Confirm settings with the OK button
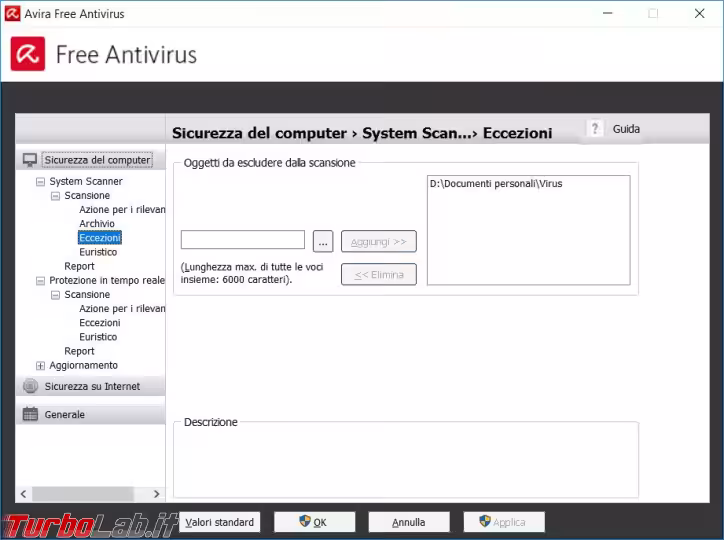 click(x=313, y=522)
